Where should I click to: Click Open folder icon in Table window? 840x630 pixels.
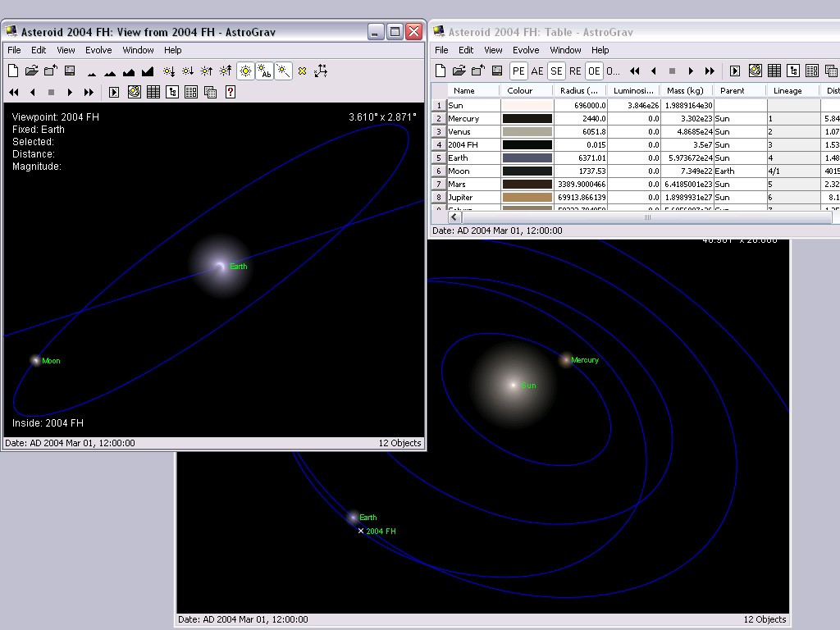click(459, 71)
